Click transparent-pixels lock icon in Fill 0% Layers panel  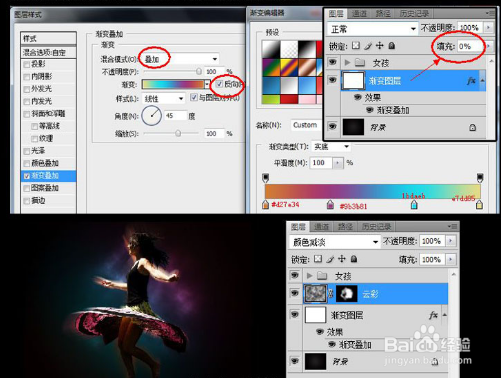coord(356,46)
